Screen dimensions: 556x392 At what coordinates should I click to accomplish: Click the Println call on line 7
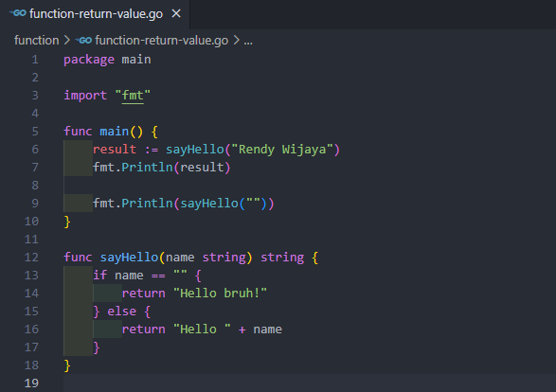pyautogui.click(x=147, y=168)
